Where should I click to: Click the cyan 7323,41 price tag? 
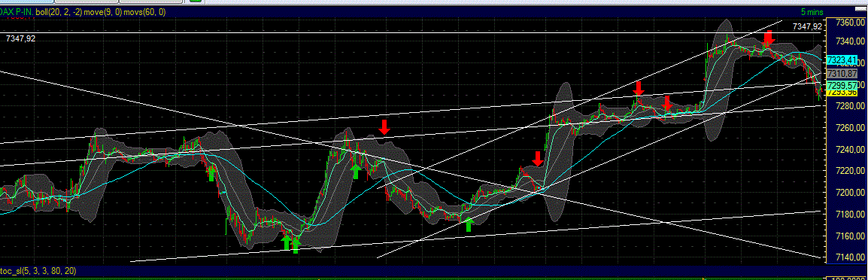click(842, 59)
